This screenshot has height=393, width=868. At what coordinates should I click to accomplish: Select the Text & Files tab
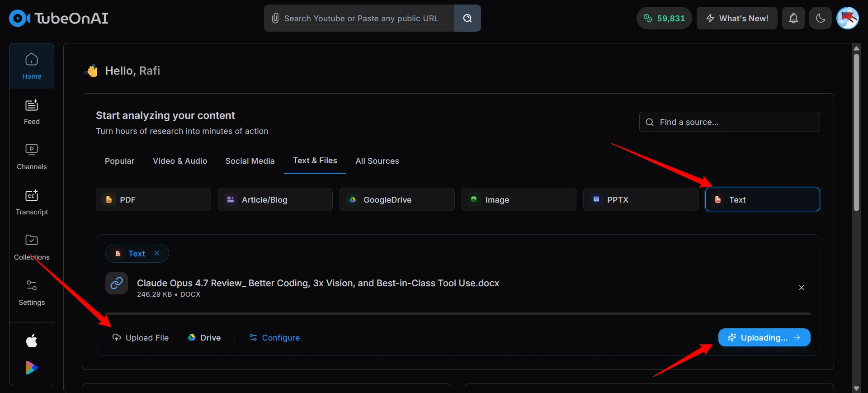tap(315, 161)
